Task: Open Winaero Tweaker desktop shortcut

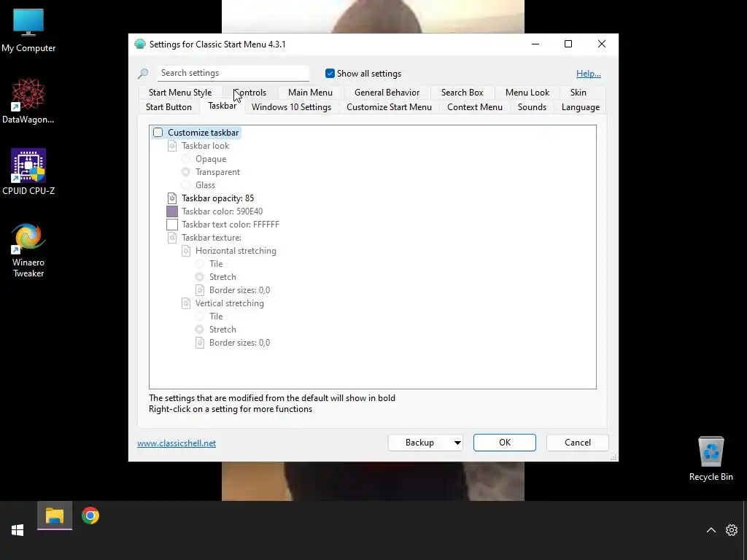Action: (28, 249)
